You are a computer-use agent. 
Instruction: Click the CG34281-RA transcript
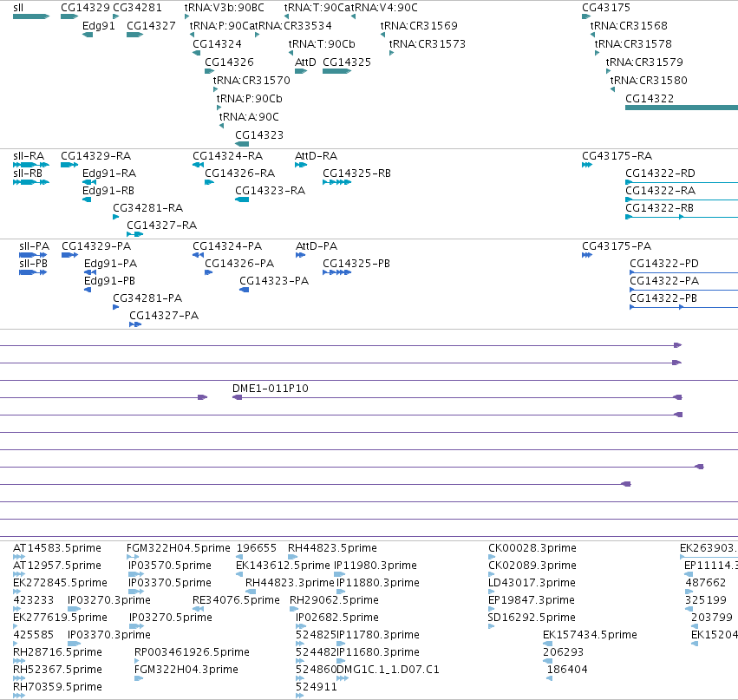(x=116, y=217)
